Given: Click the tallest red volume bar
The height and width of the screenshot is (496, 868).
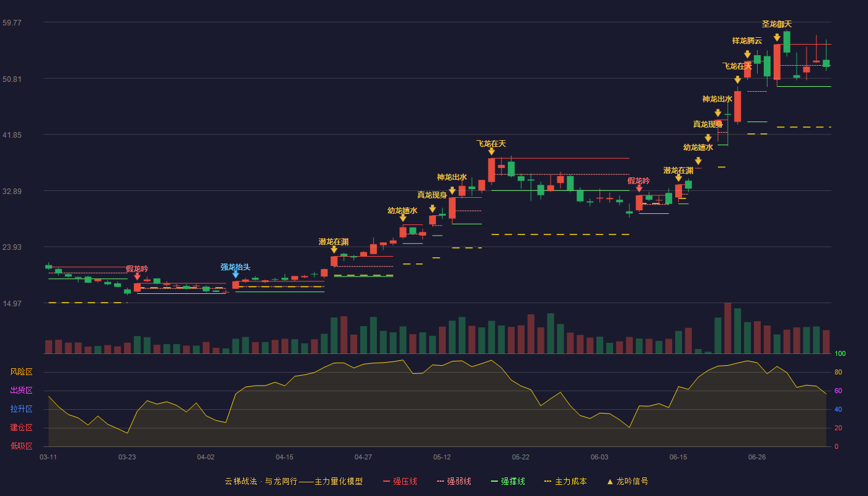Looking at the screenshot, I should pyautogui.click(x=728, y=328).
